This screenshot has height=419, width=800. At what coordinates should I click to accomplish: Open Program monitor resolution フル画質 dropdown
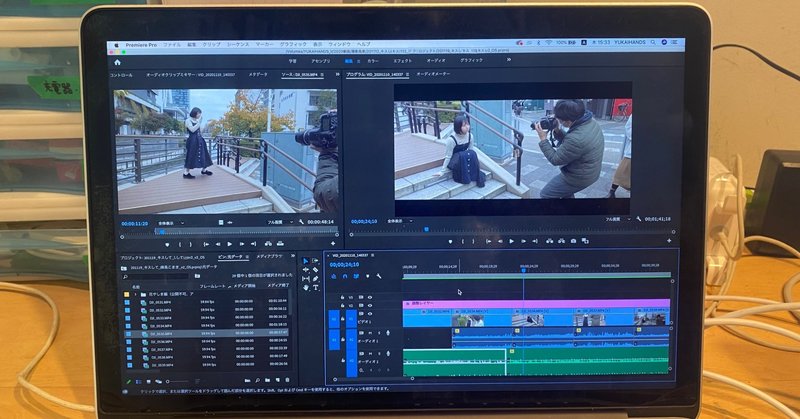(616, 219)
